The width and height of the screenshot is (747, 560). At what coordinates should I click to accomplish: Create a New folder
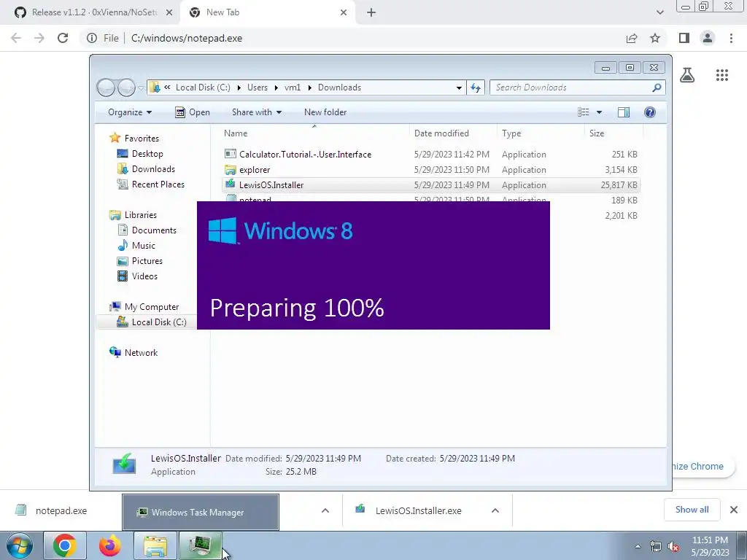(325, 112)
